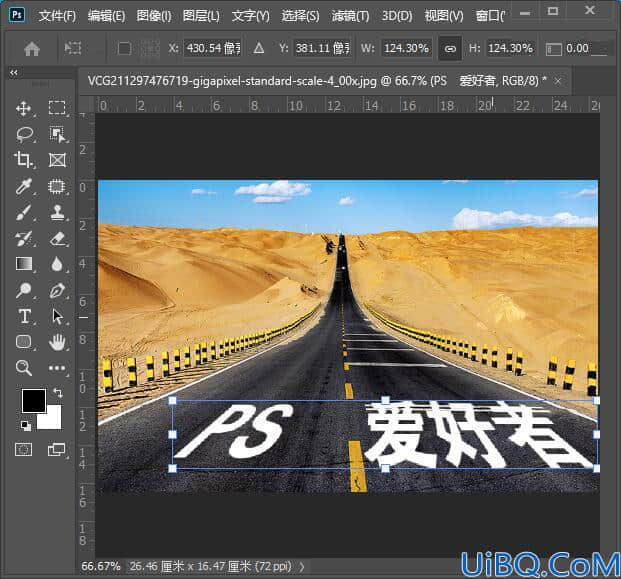Click the Home icon in options bar
This screenshot has width=621, height=579.
32,49
